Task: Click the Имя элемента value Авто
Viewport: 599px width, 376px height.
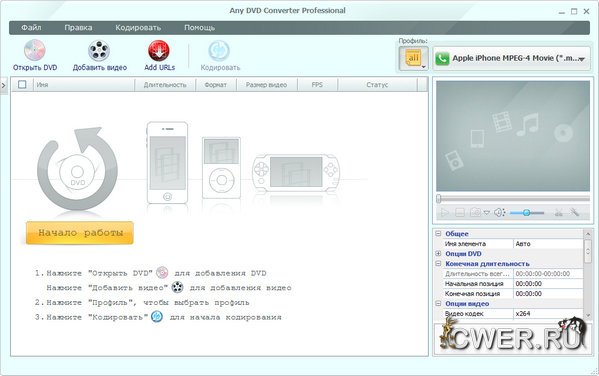Action: pos(548,243)
